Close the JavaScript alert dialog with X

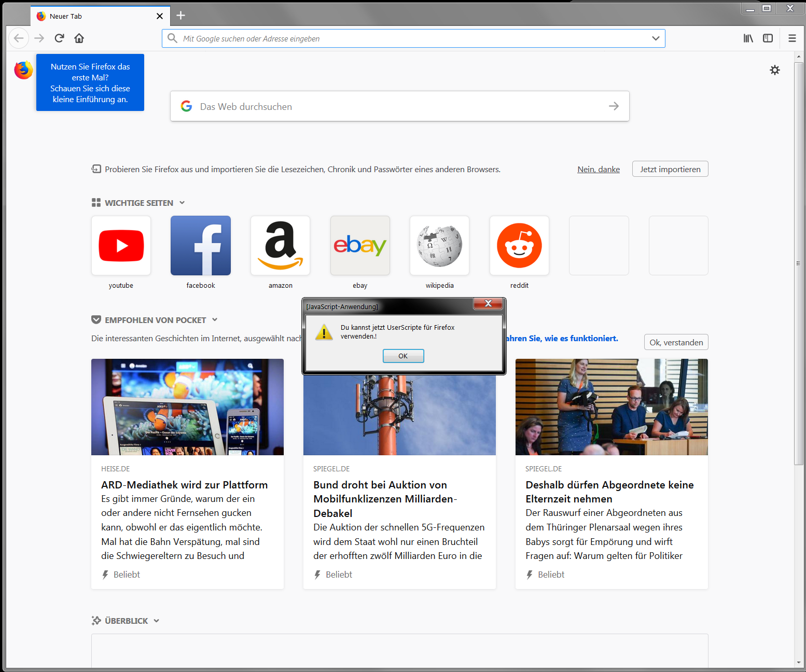tap(488, 303)
